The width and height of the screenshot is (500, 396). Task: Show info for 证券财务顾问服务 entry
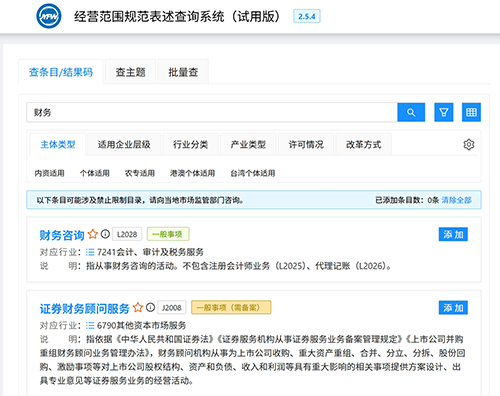[x=150, y=307]
